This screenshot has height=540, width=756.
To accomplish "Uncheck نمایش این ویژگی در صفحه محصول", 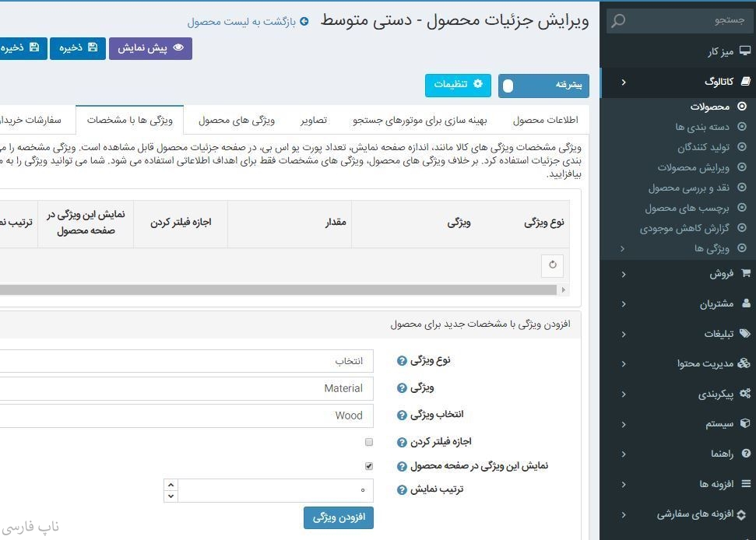I will (369, 466).
